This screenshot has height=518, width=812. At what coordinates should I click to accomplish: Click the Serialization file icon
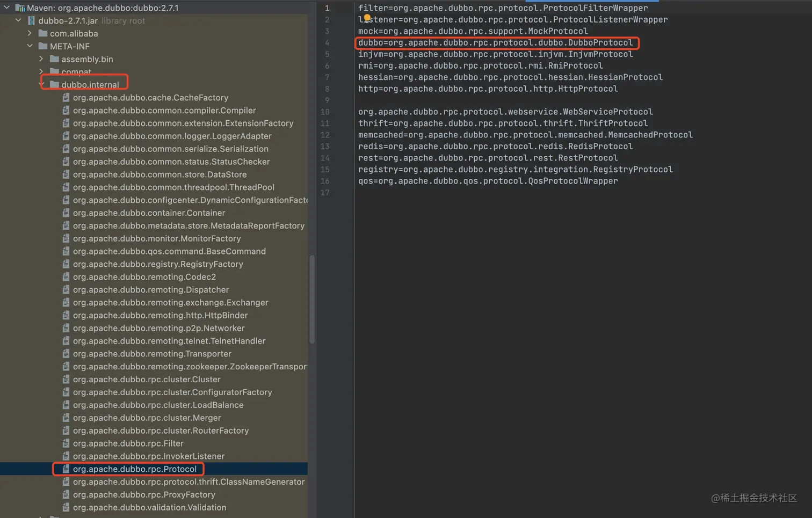point(66,149)
